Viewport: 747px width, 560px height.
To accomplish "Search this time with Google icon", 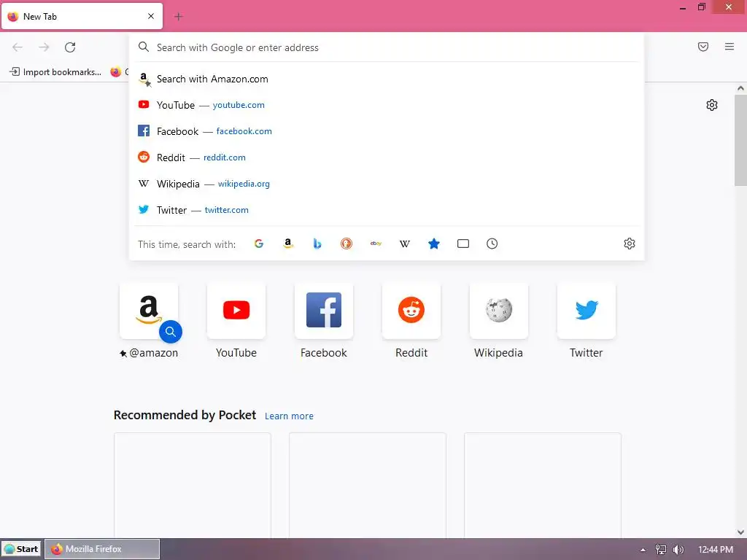I will click(x=259, y=244).
